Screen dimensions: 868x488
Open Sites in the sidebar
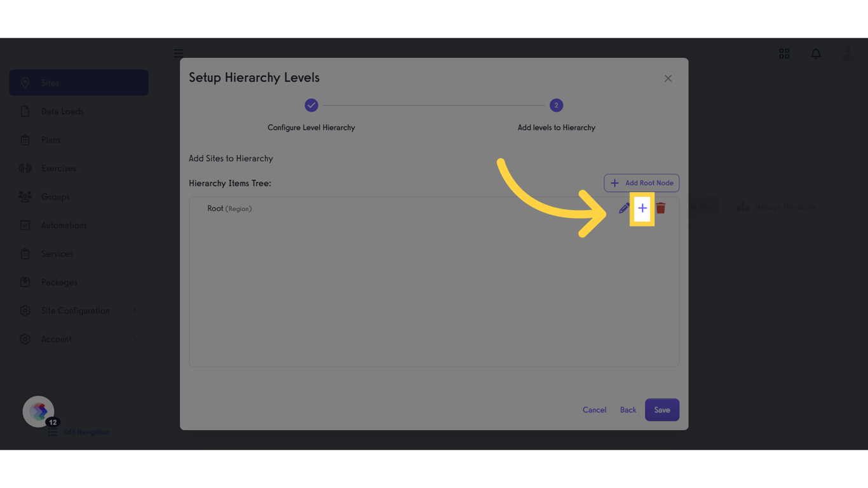point(79,83)
